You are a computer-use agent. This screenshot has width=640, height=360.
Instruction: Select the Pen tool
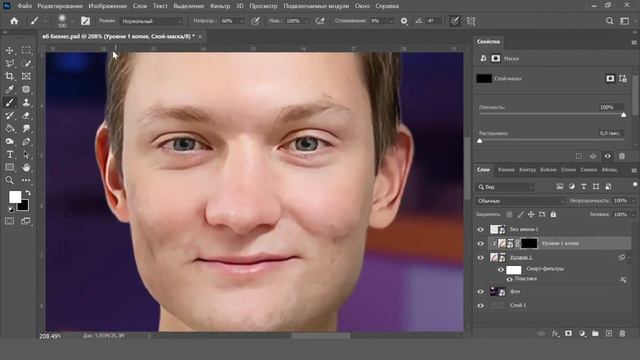[x=26, y=142]
